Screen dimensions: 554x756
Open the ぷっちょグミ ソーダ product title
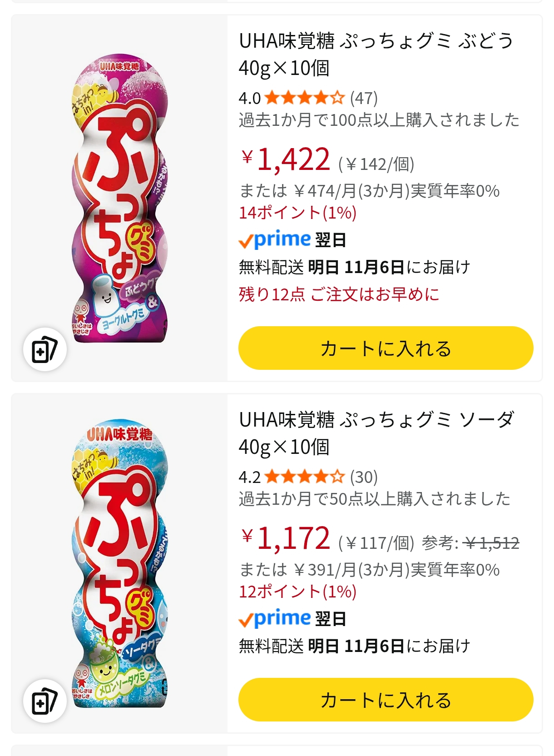(x=376, y=433)
